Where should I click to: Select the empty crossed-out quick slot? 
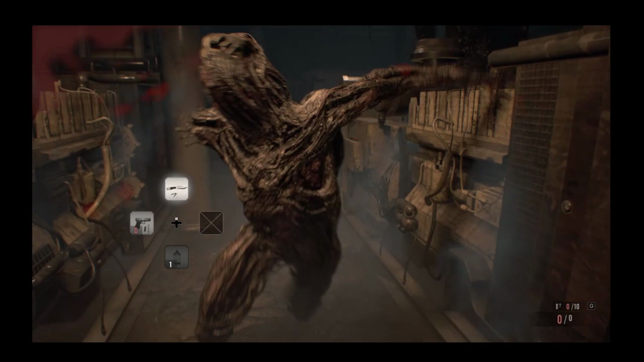211,223
